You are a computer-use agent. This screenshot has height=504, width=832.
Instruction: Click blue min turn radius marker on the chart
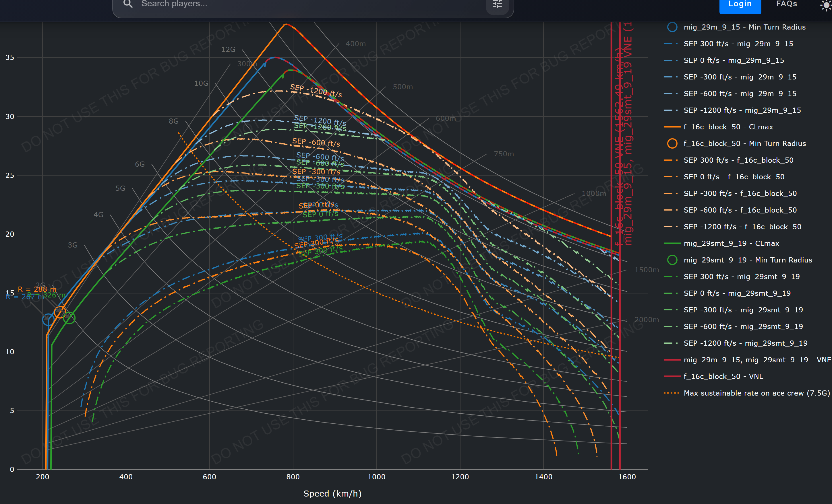point(48,320)
